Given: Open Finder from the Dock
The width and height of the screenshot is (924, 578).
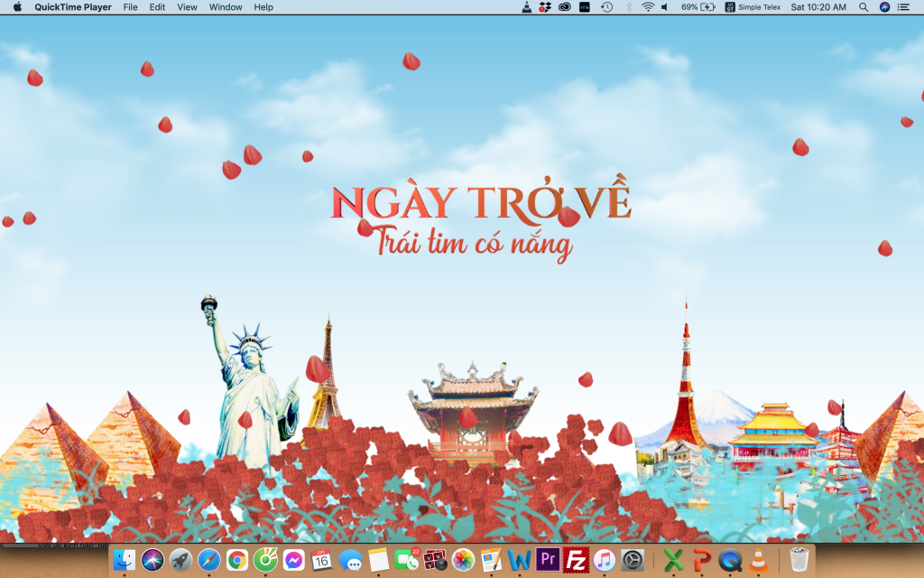Looking at the screenshot, I should 125,560.
